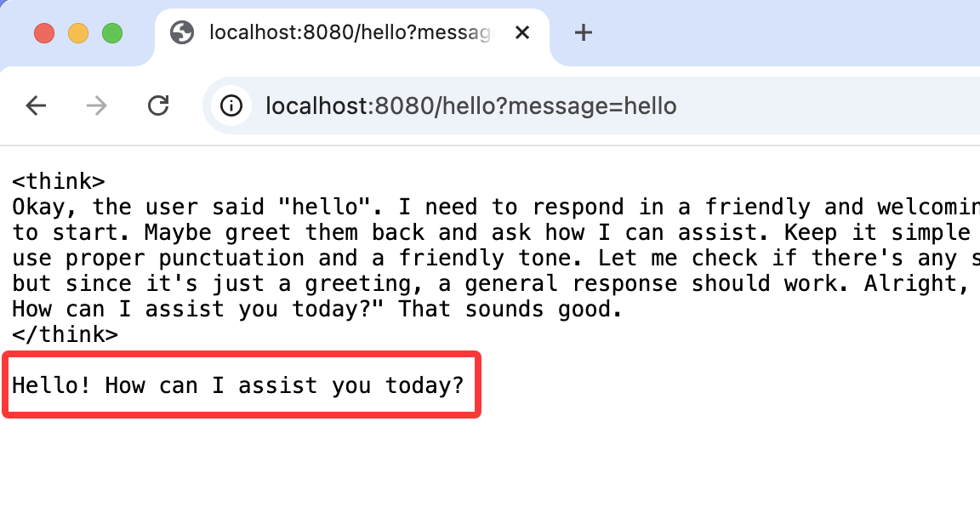Reload the page with refresh icon

[158, 105]
